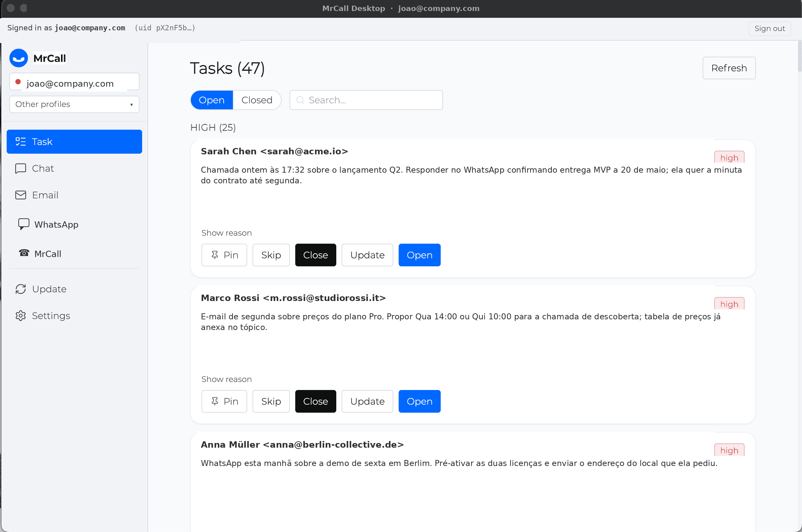Click the MrCall smiley logo icon

tap(19, 58)
